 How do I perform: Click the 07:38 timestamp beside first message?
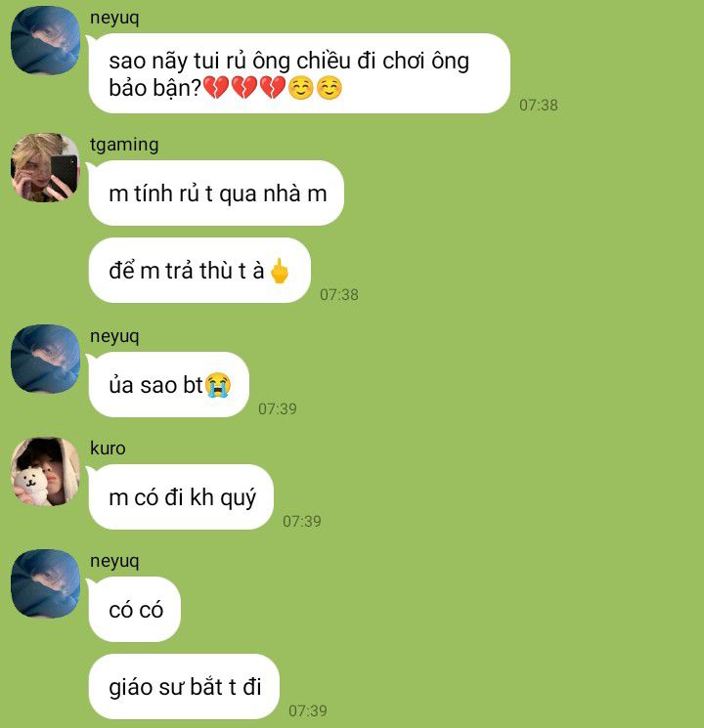538,105
